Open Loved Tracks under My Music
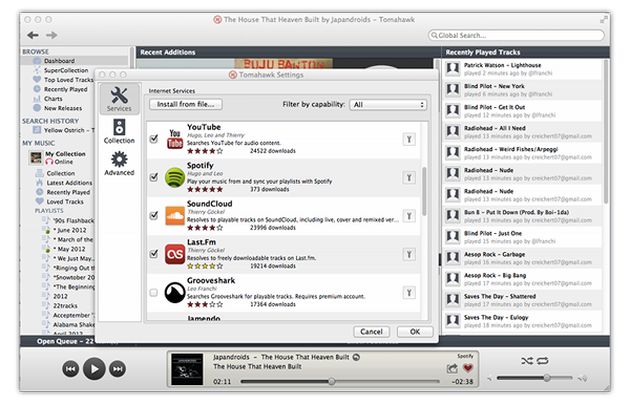The image size is (630, 404). tap(65, 202)
